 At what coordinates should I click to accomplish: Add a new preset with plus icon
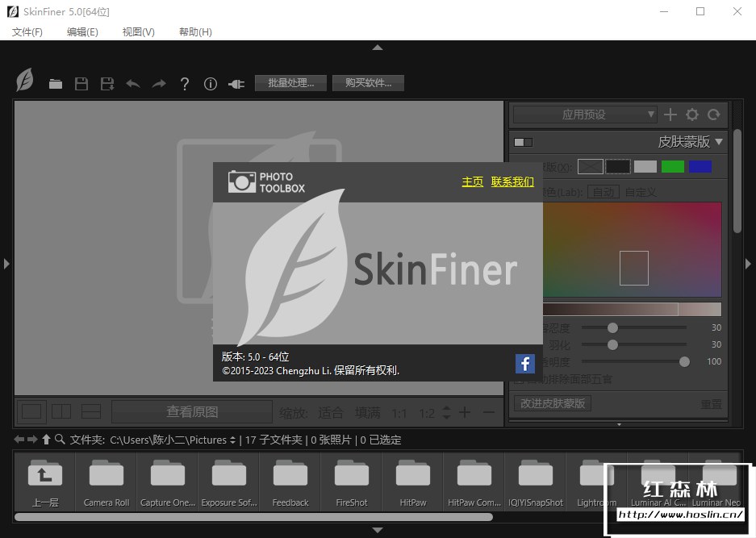tap(670, 115)
